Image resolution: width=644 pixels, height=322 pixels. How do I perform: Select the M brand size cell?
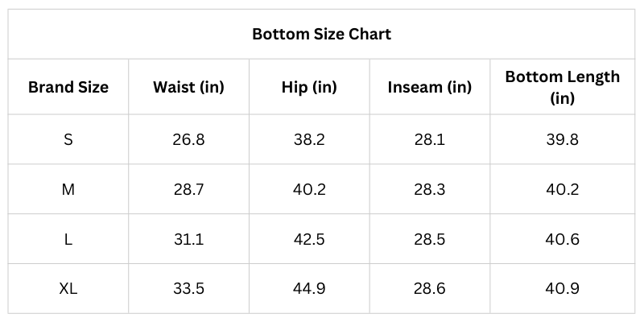[68, 189]
